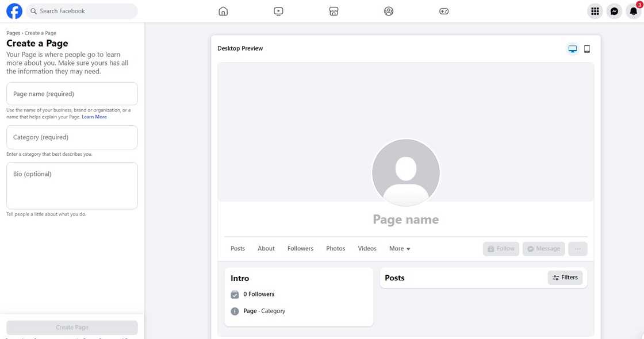Open the Gaming icon
The width and height of the screenshot is (644, 339).
click(x=444, y=10)
